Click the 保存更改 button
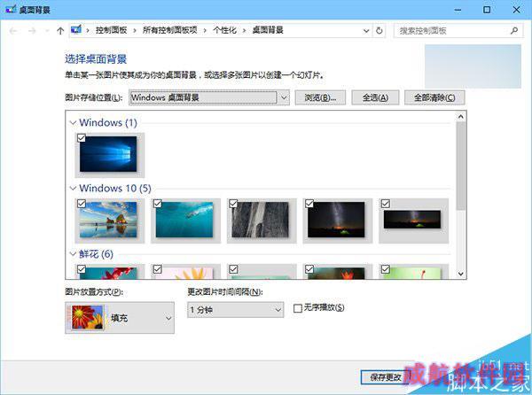This screenshot has height=395, width=532. [x=386, y=376]
